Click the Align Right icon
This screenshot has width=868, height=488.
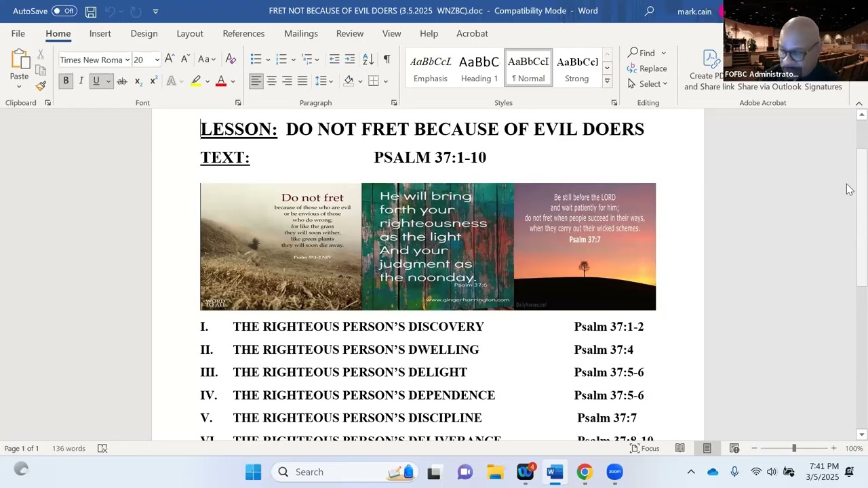pos(287,81)
